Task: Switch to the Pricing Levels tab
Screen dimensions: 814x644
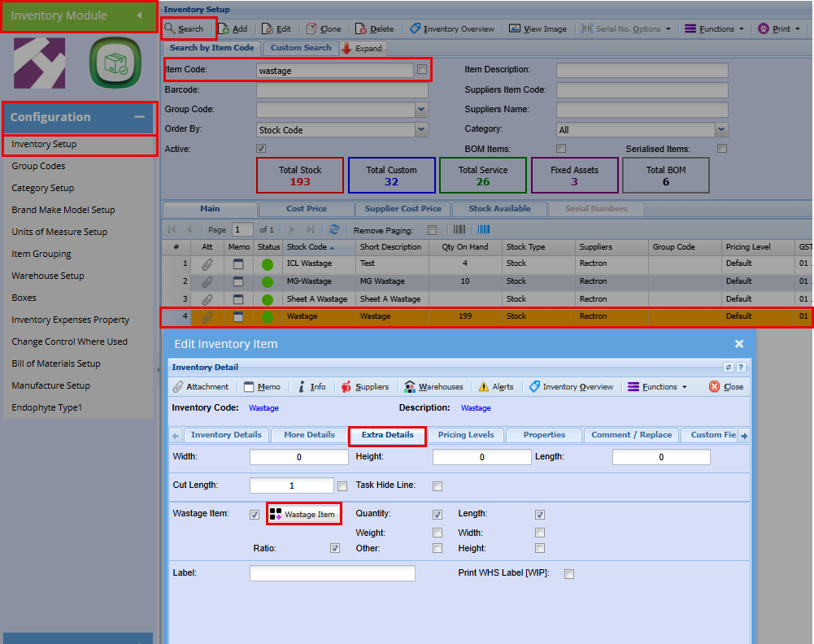Action: point(465,435)
